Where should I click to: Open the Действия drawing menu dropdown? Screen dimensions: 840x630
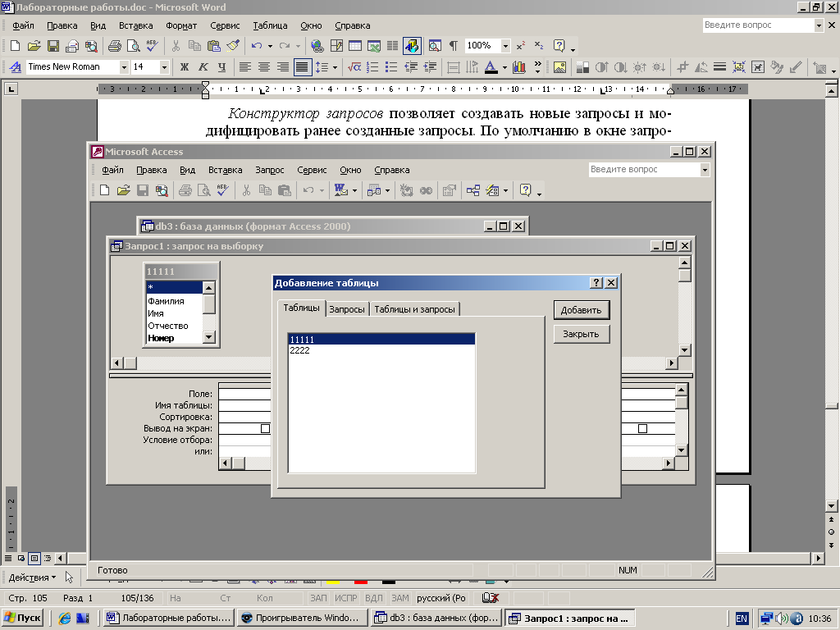pyautogui.click(x=33, y=577)
